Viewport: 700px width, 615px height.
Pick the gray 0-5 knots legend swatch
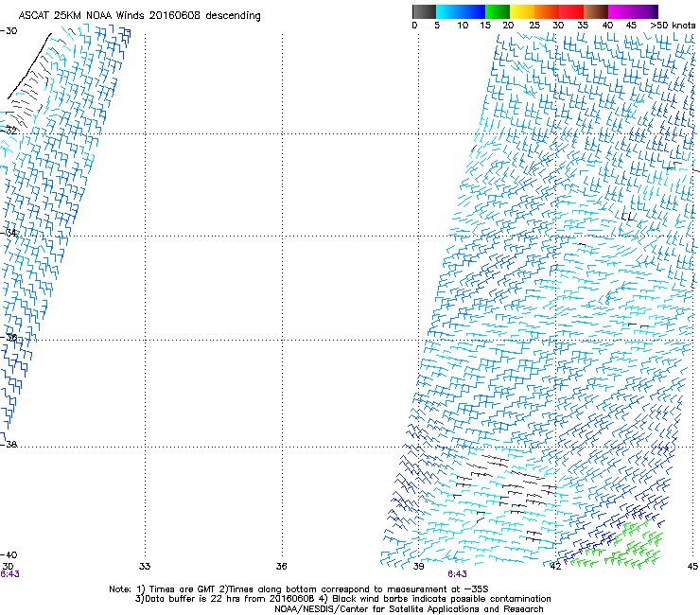[424, 11]
